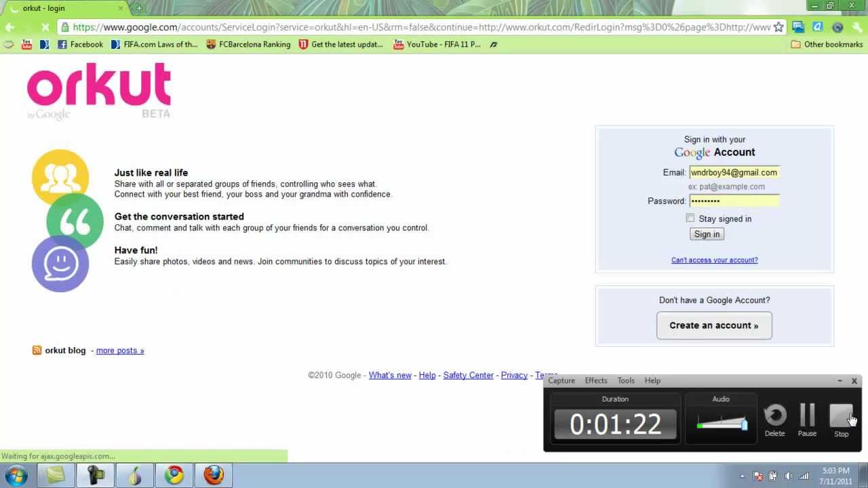Open the YouTube - FIFA 11 bookmark

(437, 45)
